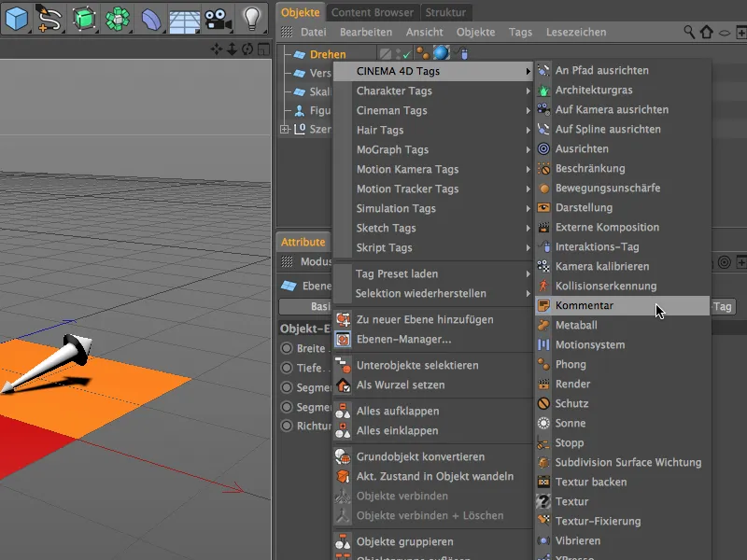Select the Phong tag on Drehen
Viewport: 747px width, 560px height.
[x=423, y=53]
